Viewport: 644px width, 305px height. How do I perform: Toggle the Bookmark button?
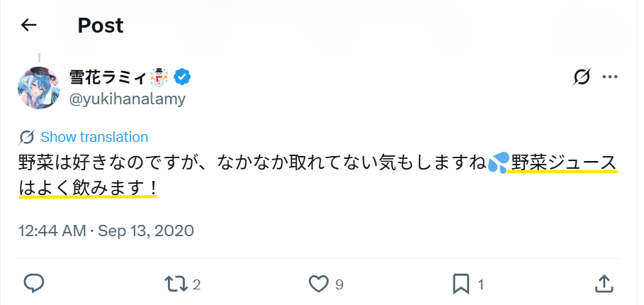coord(461,284)
